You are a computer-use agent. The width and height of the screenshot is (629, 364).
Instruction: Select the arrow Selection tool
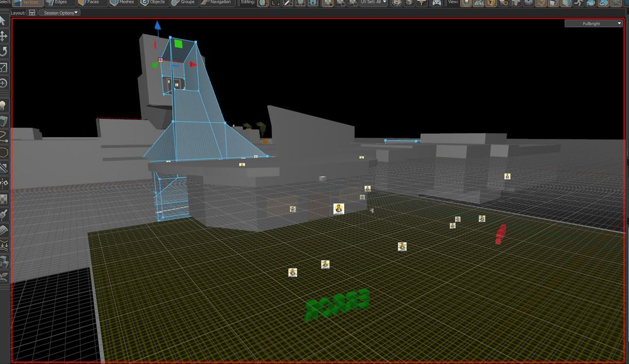tap(3, 21)
